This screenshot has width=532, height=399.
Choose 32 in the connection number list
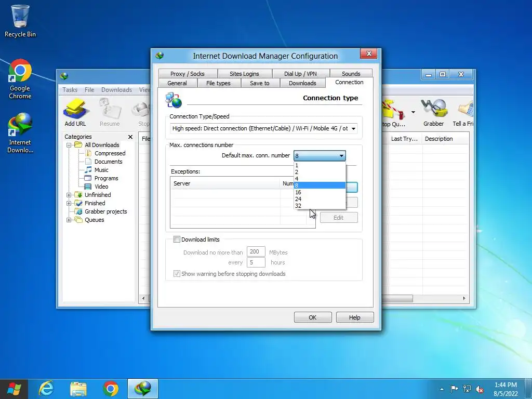pyautogui.click(x=320, y=206)
